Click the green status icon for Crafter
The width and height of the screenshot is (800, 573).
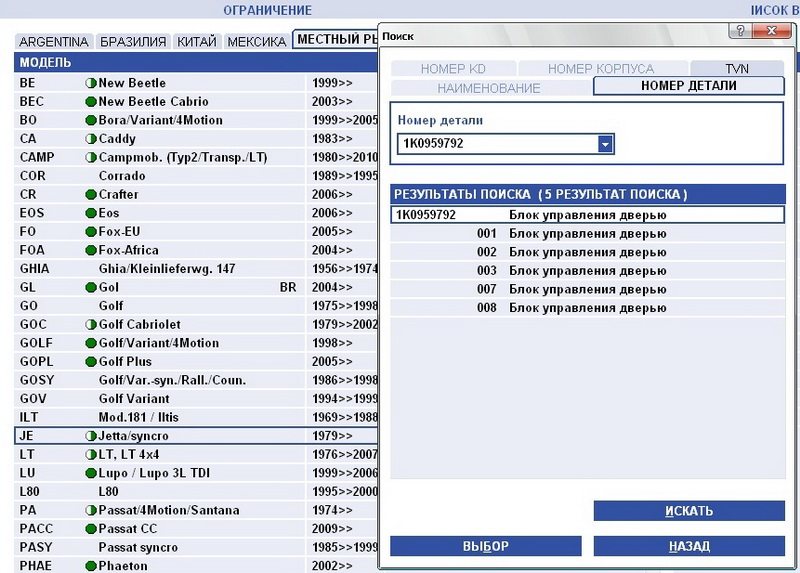(91, 194)
